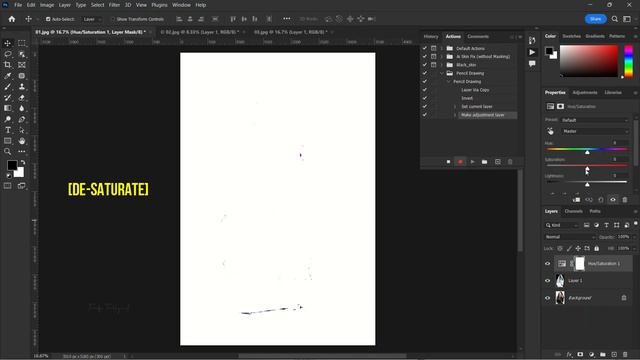This screenshot has width=640, height=360.
Task: Expand the Make adjustment layer step
Action: [x=455, y=115]
